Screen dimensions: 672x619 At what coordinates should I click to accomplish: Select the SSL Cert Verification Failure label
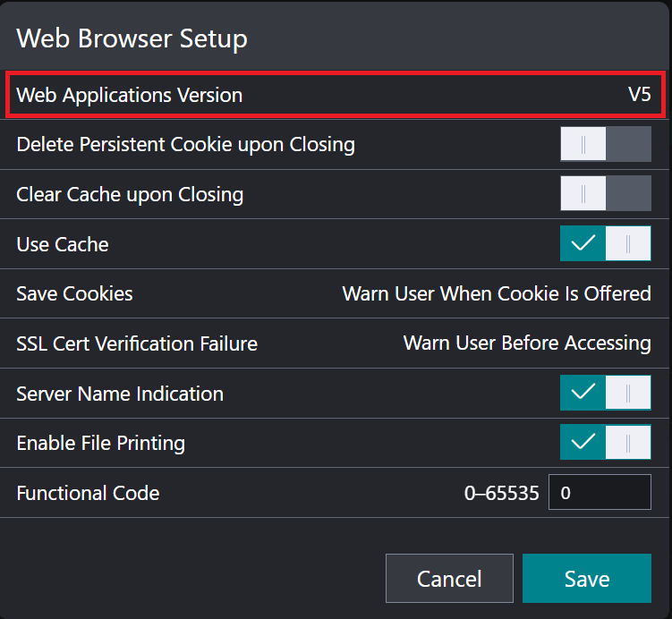[137, 343]
